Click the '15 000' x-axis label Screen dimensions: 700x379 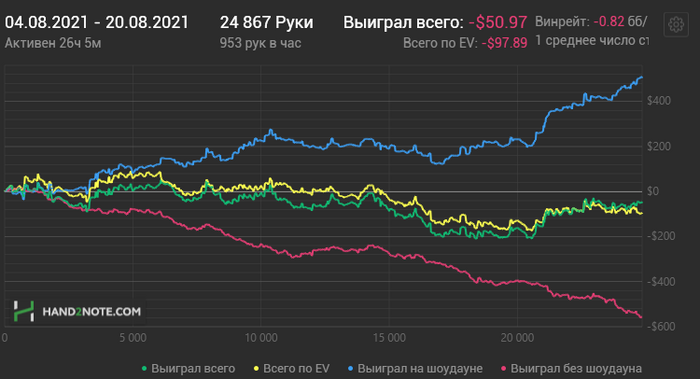click(389, 338)
